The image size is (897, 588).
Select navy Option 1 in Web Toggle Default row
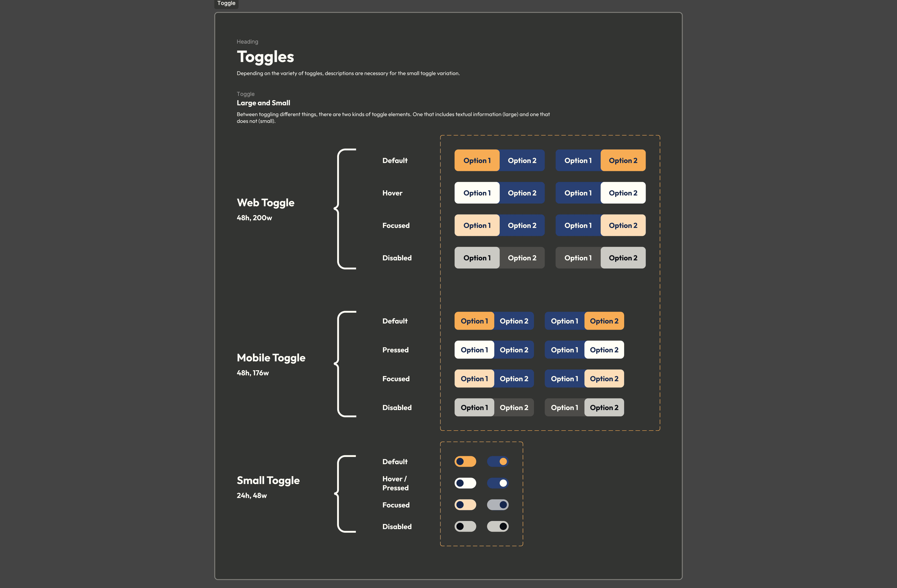[x=578, y=160]
